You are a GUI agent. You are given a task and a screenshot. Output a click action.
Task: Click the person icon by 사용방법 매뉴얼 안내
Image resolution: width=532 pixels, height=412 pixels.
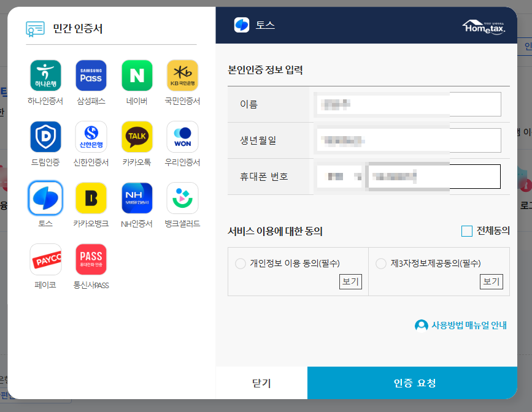422,326
